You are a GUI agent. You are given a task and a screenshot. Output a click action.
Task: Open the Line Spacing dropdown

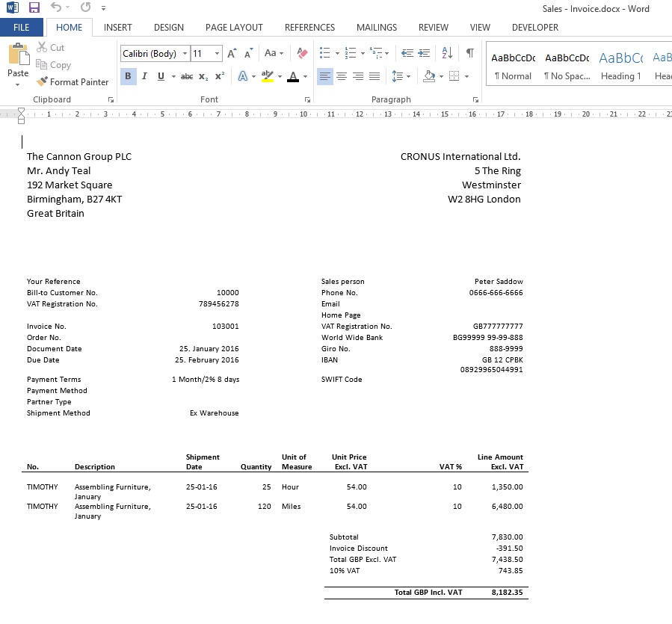tap(399, 75)
